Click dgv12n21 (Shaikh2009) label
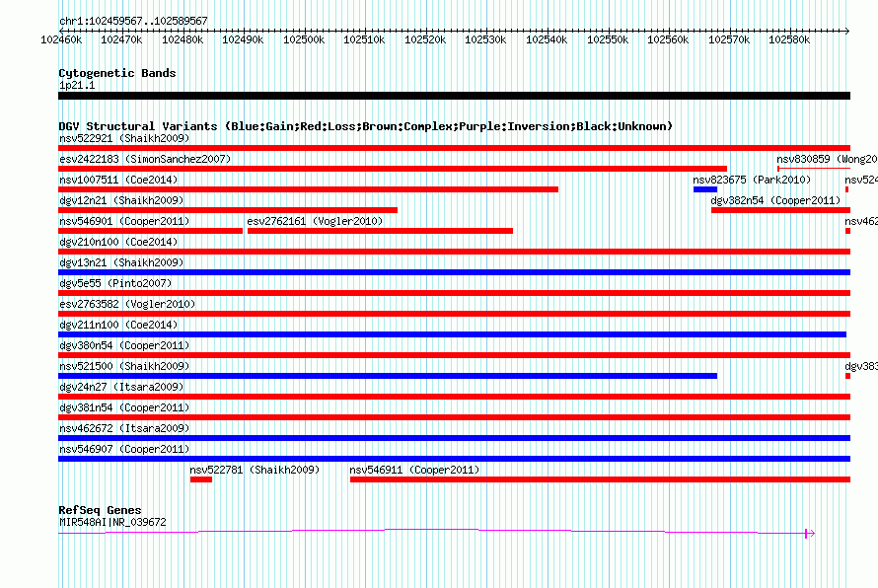The height and width of the screenshot is (588, 878). coord(121,200)
